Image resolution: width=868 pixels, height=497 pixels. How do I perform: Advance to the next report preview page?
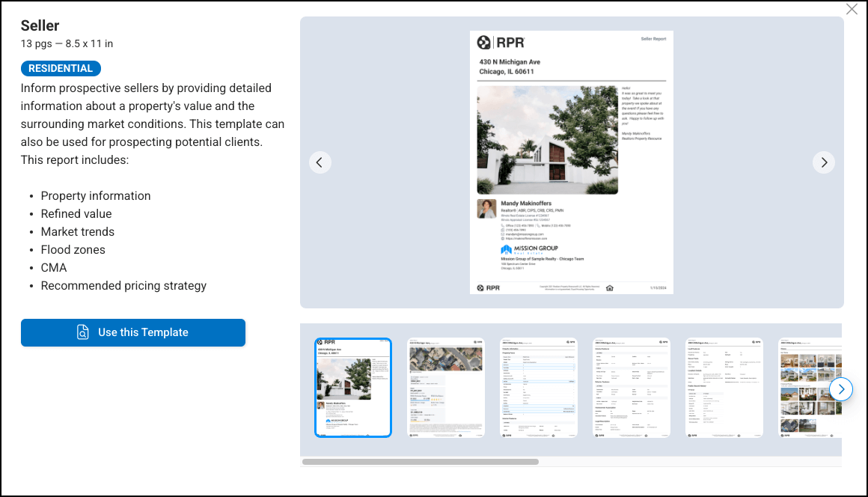[x=824, y=162]
